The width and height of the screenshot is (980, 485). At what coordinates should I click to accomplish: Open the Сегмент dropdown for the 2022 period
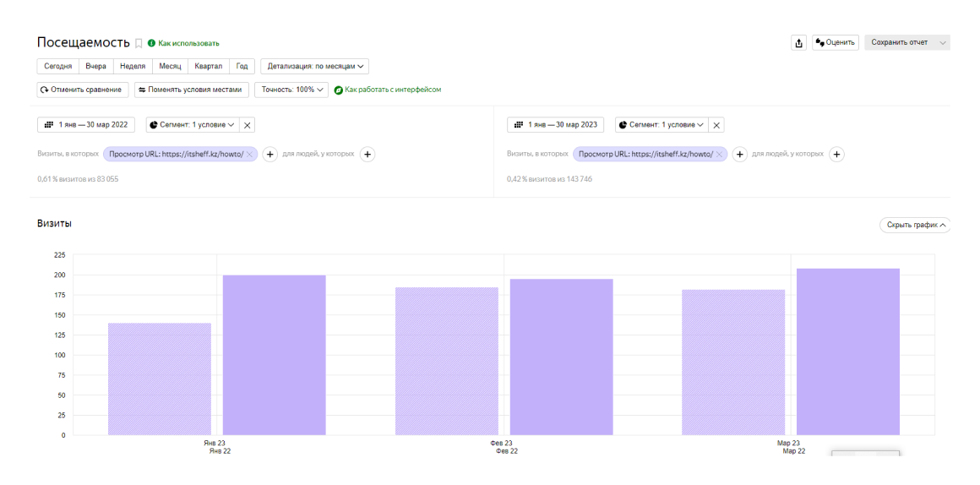click(x=193, y=125)
